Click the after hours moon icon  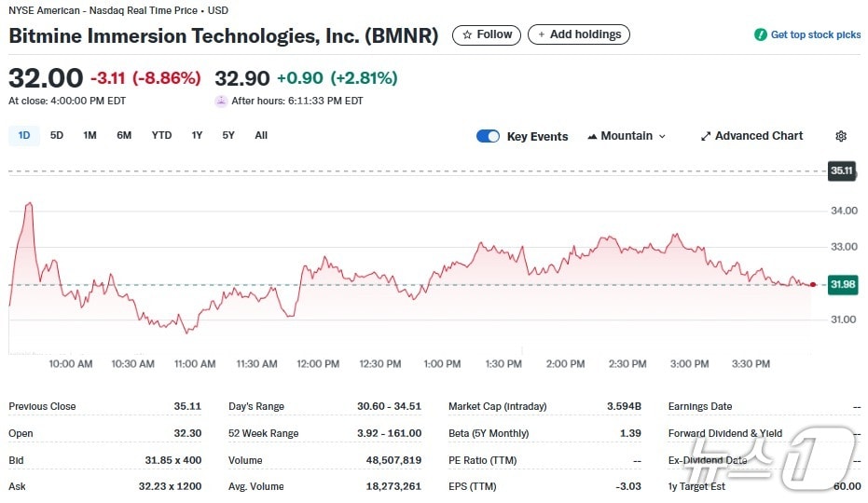click(x=221, y=101)
